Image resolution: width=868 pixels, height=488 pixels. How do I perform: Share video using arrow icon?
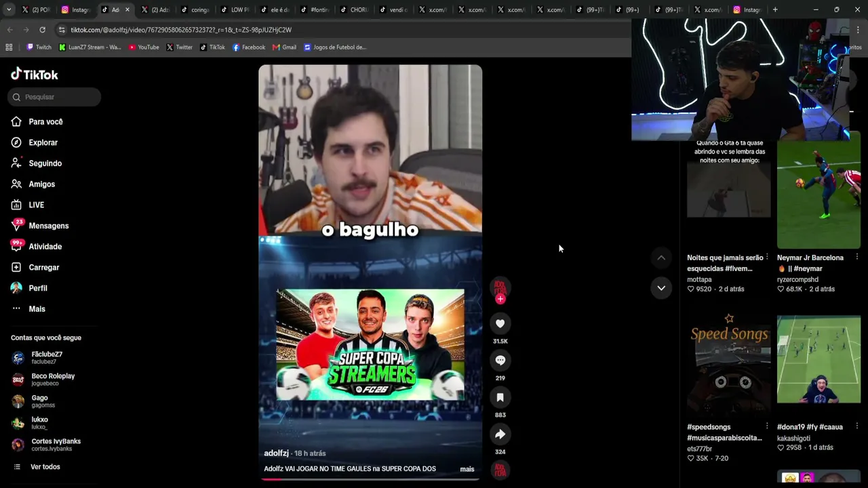pos(500,434)
